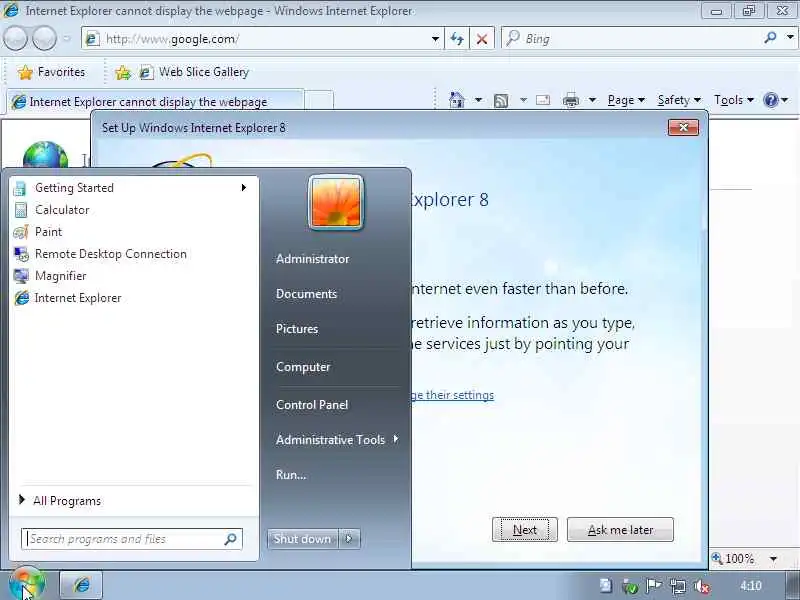Viewport: 800px width, 600px height.
Task: Open a new blank tab
Action: (x=319, y=102)
